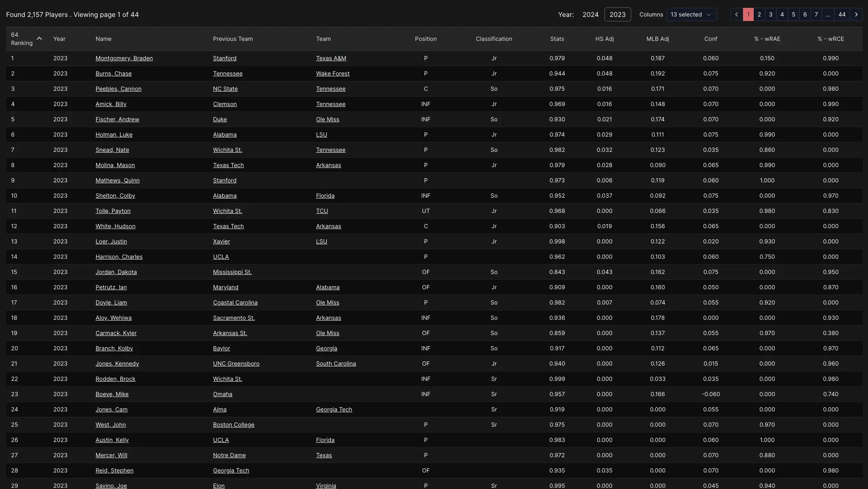Go to page 6

(805, 14)
